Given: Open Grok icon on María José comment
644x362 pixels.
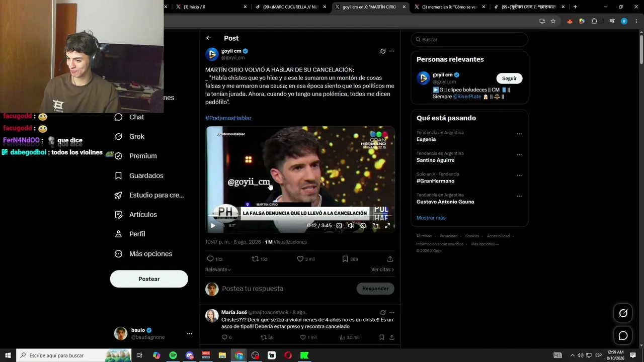Looking at the screenshot, I should [x=383, y=312].
